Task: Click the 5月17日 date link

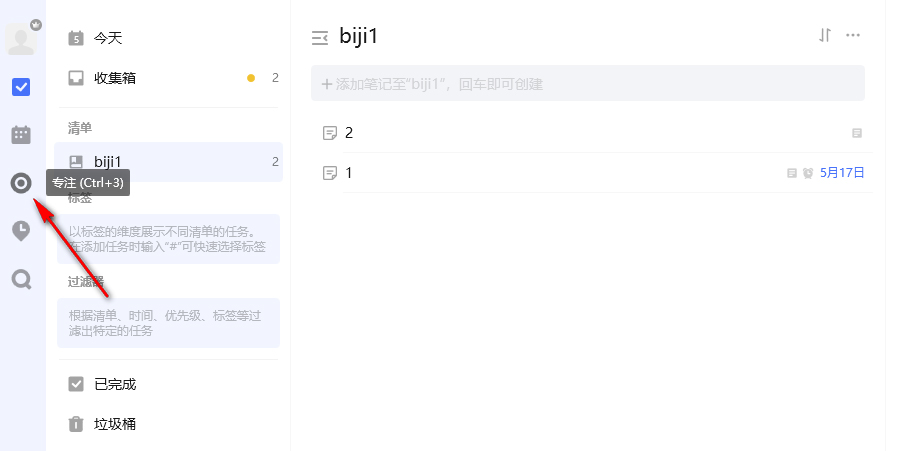Action: coord(842,173)
